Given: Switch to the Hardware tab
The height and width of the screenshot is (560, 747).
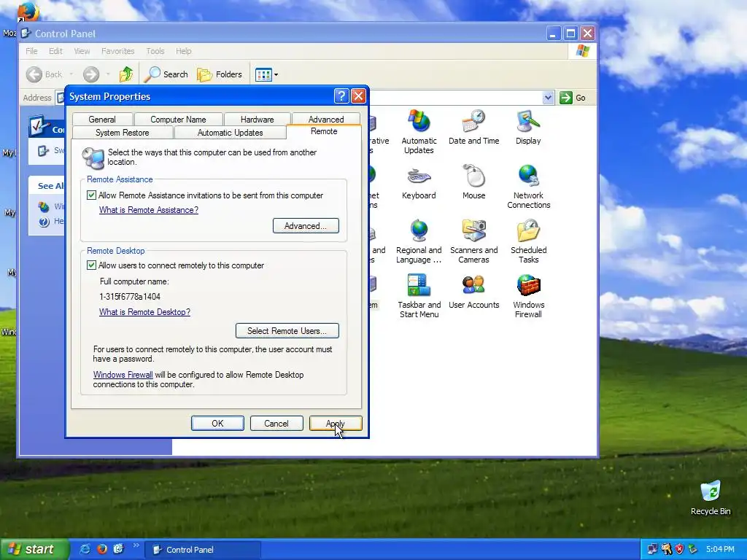Looking at the screenshot, I should tap(258, 119).
